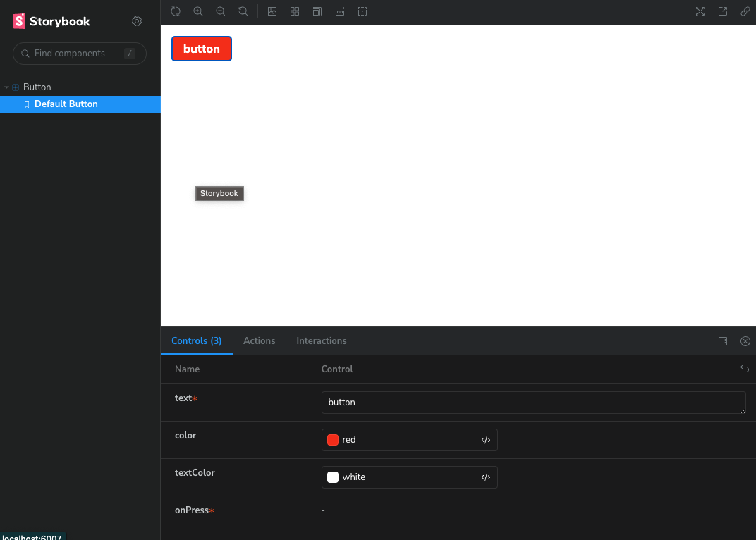756x540 pixels.
Task: Select the Default Button story
Action: click(80, 104)
